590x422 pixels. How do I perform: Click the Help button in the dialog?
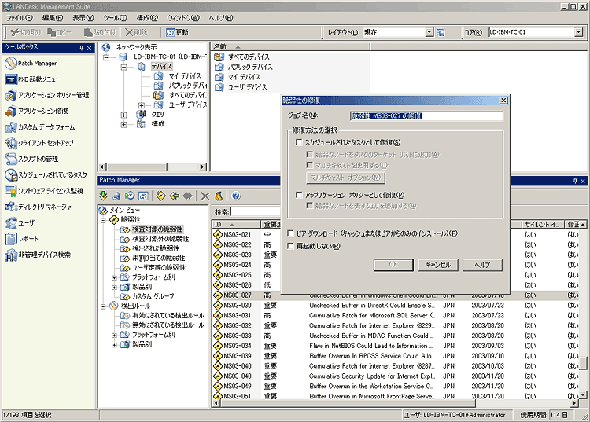[x=482, y=265]
